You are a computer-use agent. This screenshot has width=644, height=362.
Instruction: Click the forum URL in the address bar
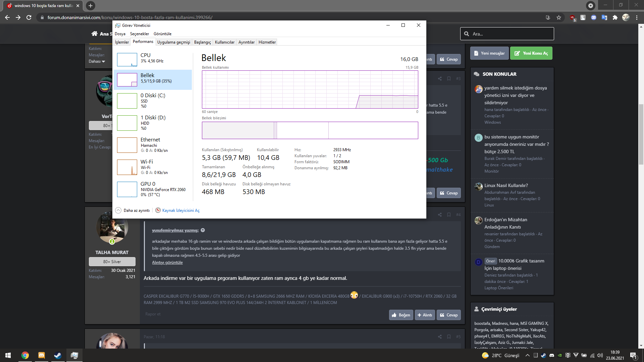130,17
